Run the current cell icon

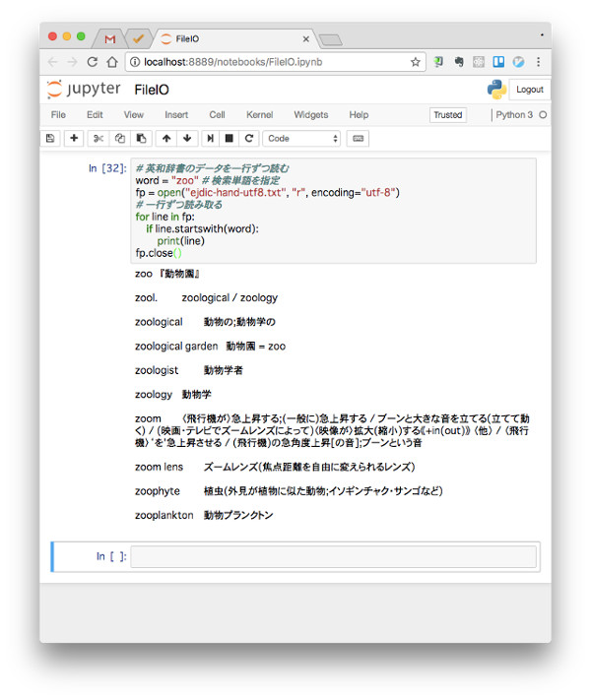tap(211, 139)
